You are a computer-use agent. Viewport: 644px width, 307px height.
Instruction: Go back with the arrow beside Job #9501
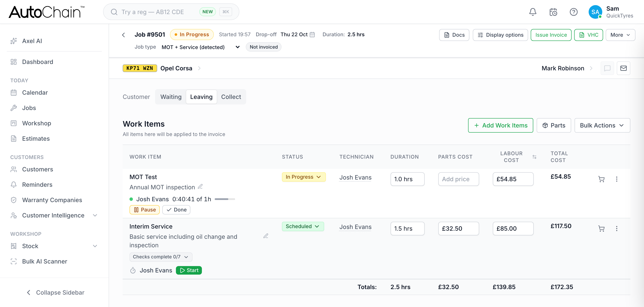124,35
